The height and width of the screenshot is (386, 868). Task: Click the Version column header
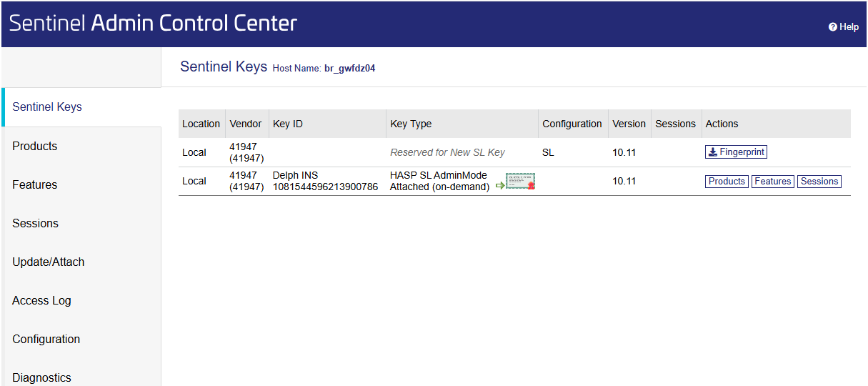click(629, 124)
